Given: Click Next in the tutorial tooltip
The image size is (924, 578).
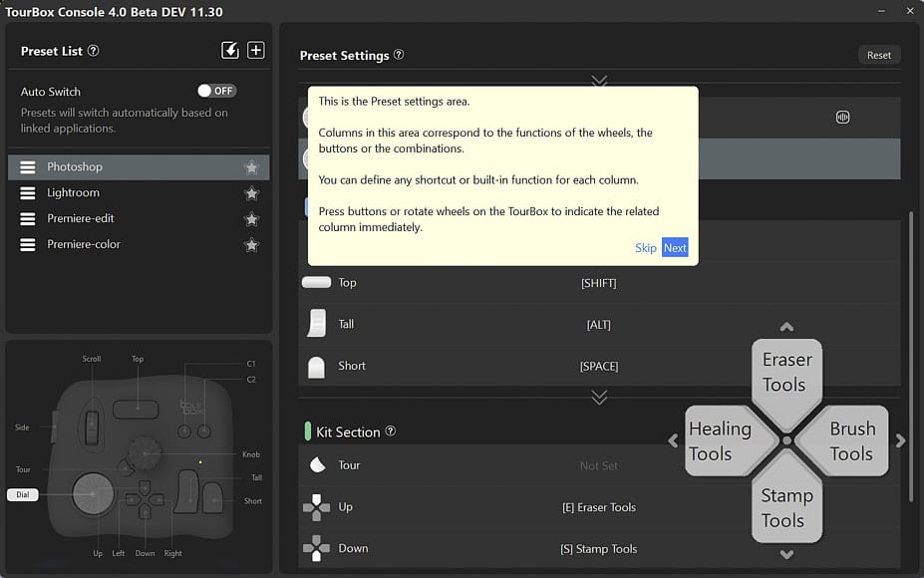Looking at the screenshot, I should coord(675,248).
